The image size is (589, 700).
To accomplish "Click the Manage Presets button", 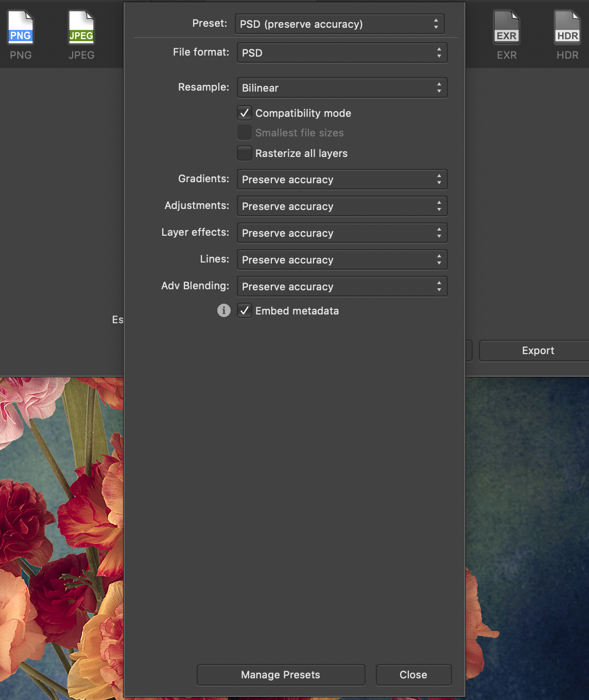I will click(x=281, y=675).
